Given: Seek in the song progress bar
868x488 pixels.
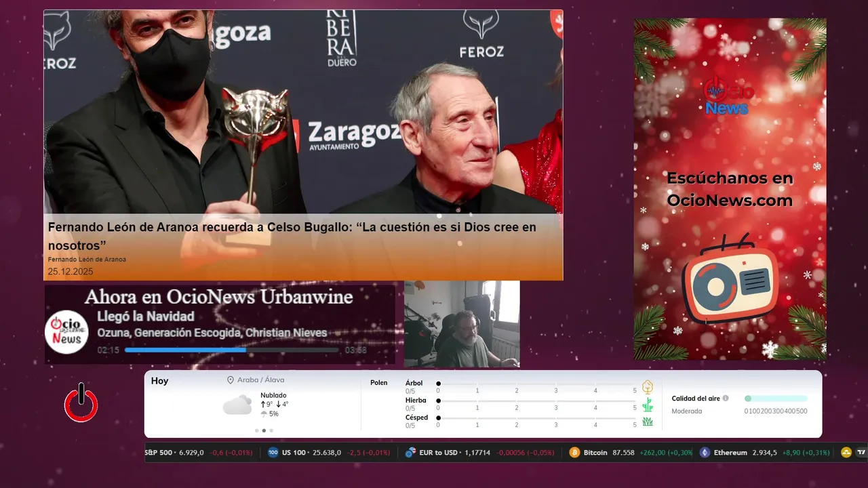Looking at the screenshot, I should [232, 350].
